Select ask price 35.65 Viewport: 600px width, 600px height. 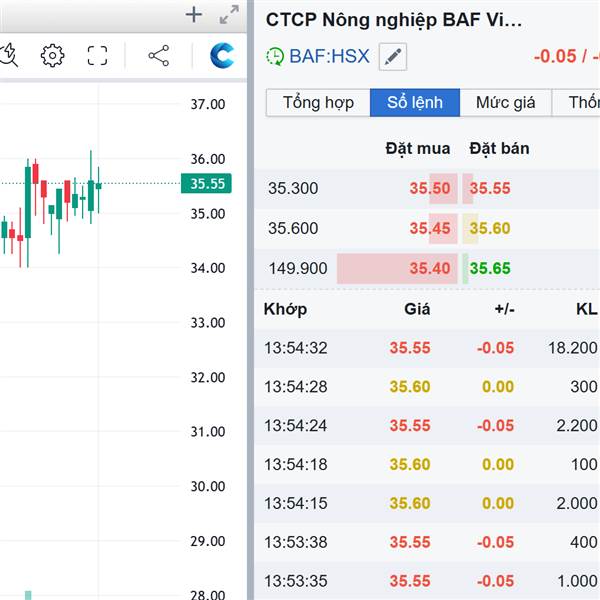[x=490, y=268]
